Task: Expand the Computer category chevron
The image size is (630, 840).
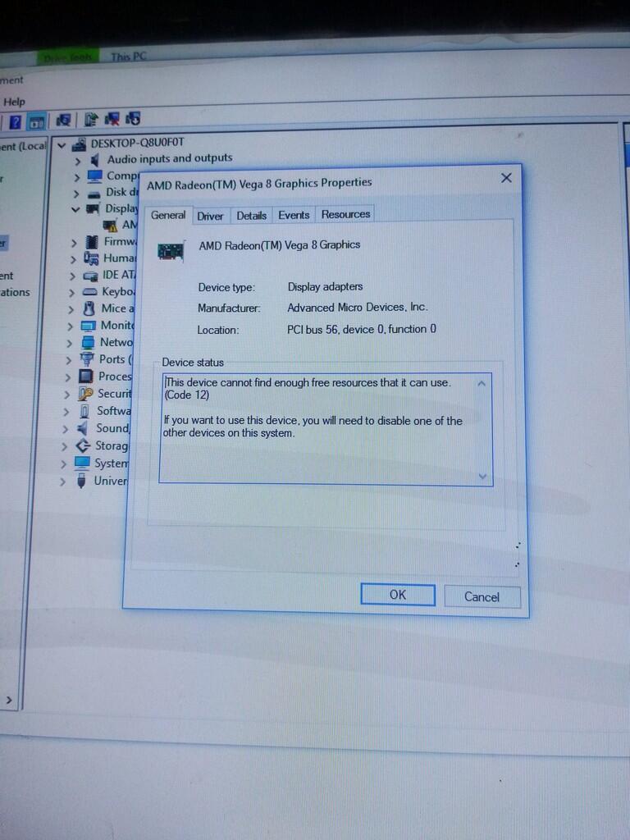Action: coord(77,177)
